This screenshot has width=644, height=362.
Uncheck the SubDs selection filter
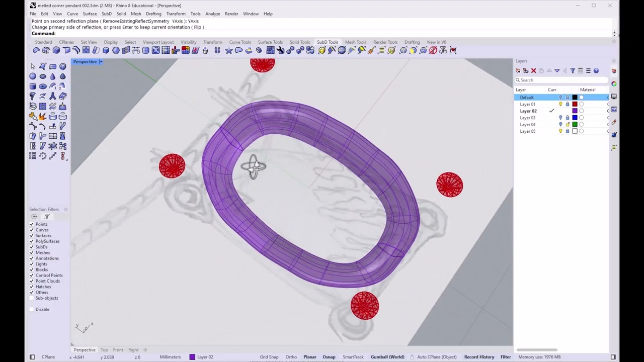32,247
